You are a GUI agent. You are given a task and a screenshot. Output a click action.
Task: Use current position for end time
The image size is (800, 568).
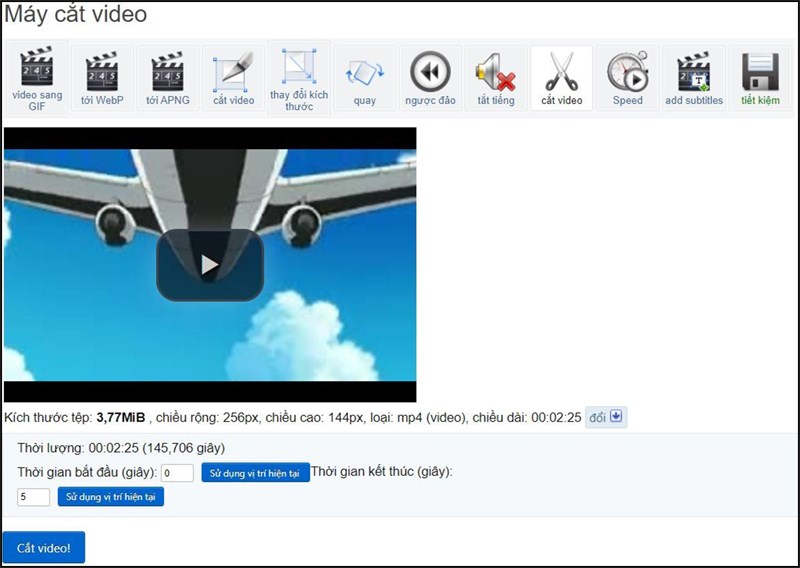pos(110,497)
